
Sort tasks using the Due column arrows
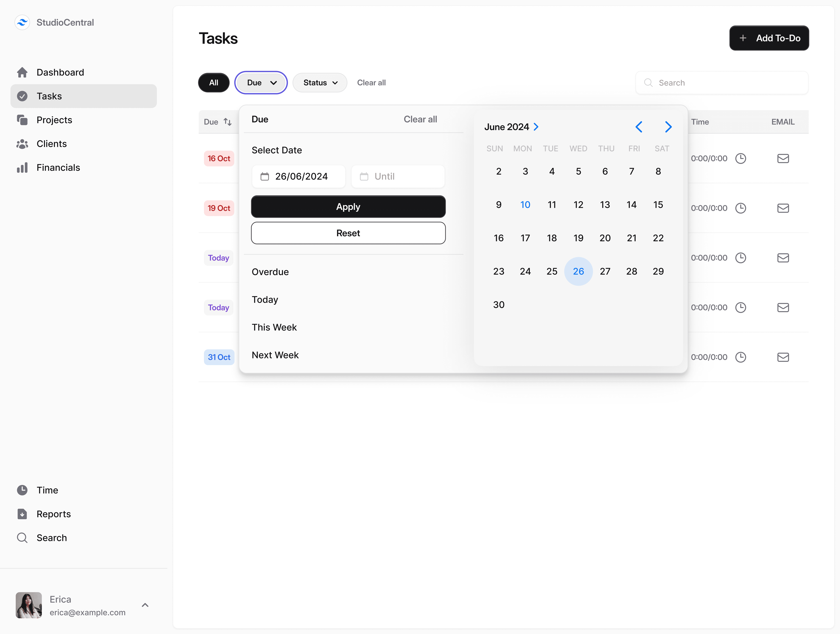(227, 122)
